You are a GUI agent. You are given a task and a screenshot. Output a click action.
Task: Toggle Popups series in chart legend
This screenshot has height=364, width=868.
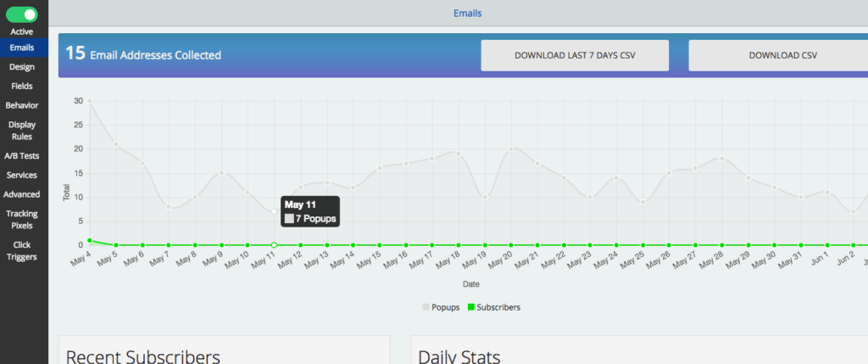coord(441,307)
